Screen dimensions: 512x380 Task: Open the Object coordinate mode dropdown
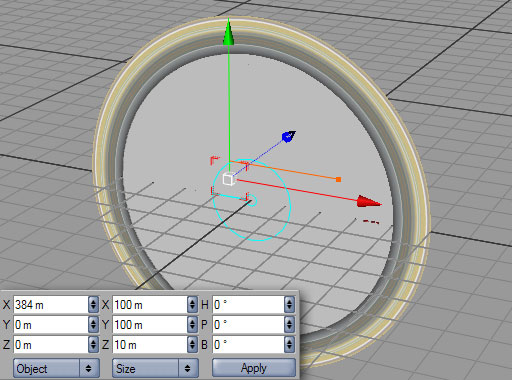[56, 368]
